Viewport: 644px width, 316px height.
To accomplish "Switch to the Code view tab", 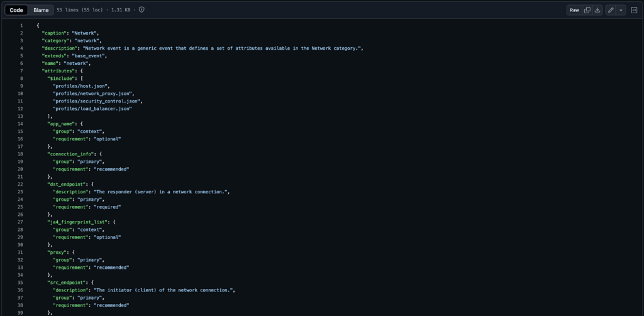I will coord(16,10).
